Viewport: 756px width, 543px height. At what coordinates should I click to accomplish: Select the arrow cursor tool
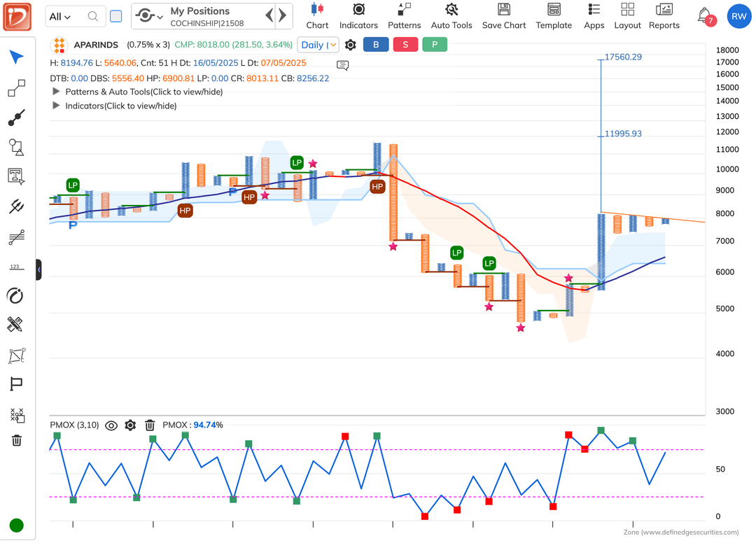click(x=16, y=57)
